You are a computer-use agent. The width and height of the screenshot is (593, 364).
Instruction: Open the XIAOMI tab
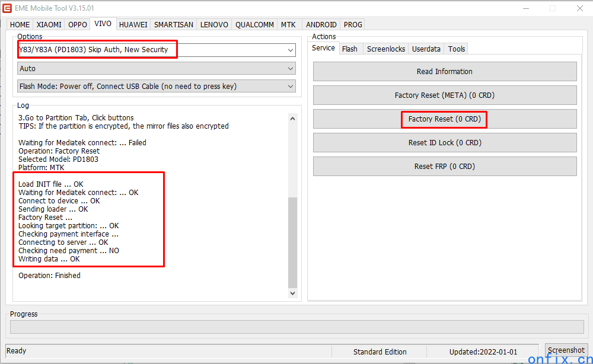[x=49, y=25]
